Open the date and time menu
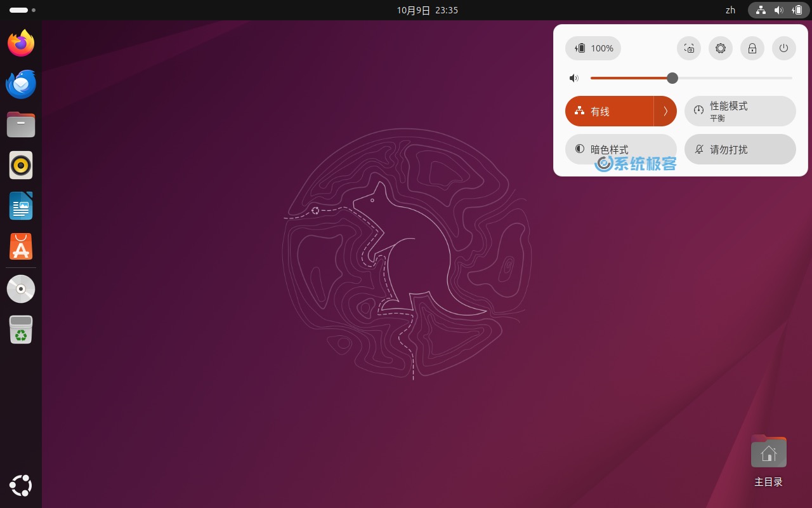This screenshot has width=812, height=508. coord(427,10)
